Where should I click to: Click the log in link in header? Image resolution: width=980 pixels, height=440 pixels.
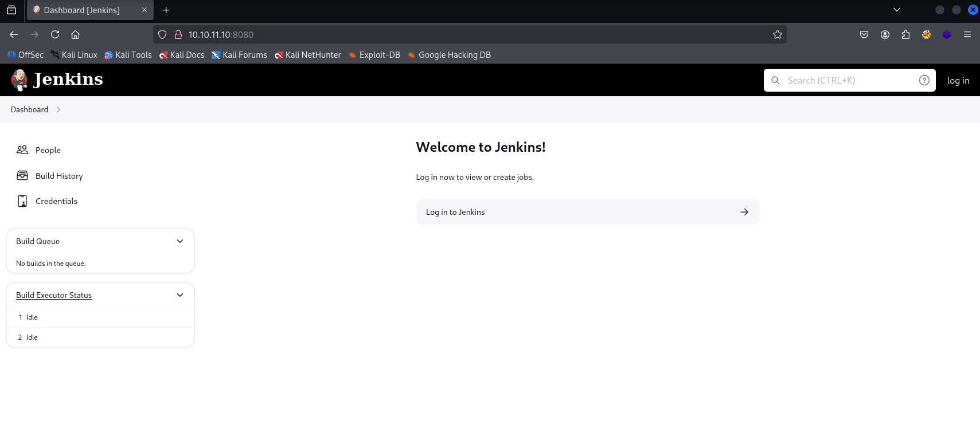click(x=958, y=80)
